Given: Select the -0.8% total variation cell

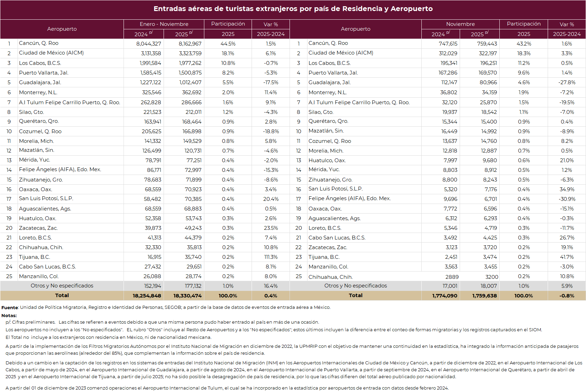Looking at the screenshot, I should (567, 296).
